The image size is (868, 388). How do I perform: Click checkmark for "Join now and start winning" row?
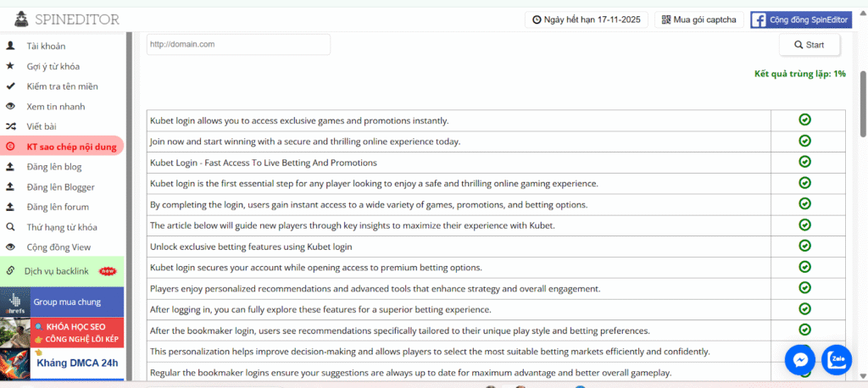(804, 141)
